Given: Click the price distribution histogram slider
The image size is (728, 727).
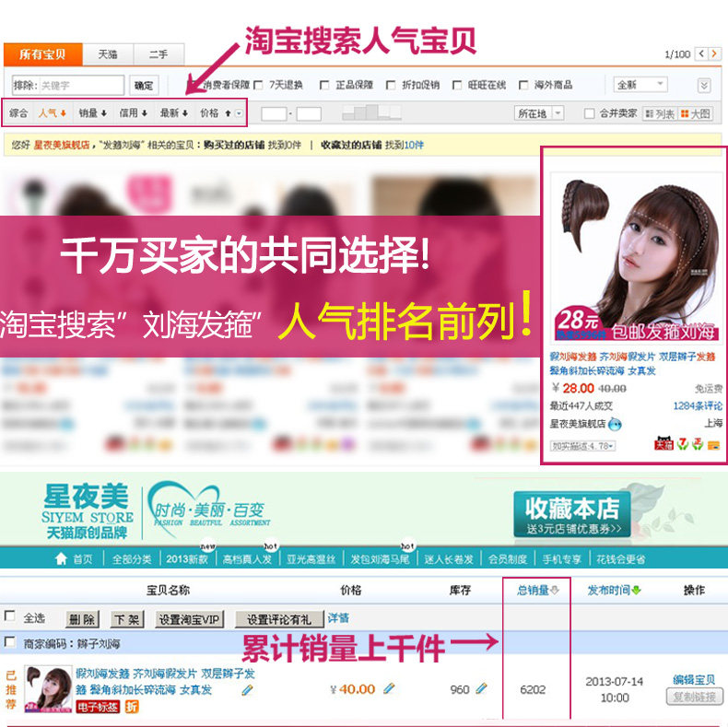Looking at the screenshot, I should [x=371, y=112].
